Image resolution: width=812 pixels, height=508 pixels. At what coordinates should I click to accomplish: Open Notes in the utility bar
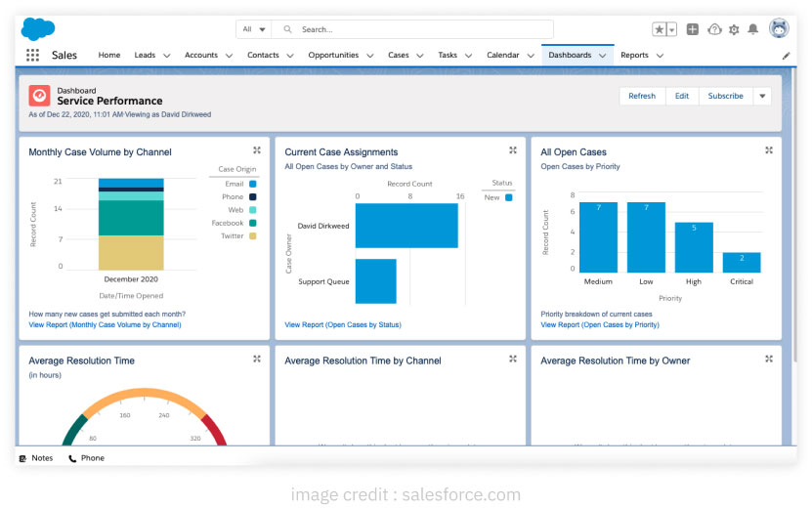pos(36,458)
